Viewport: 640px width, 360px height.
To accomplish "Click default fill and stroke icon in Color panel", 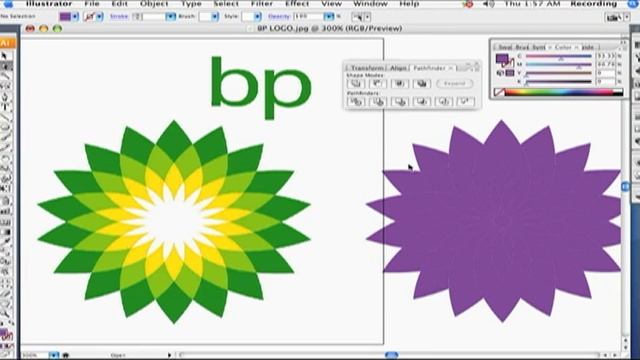I will [x=500, y=73].
